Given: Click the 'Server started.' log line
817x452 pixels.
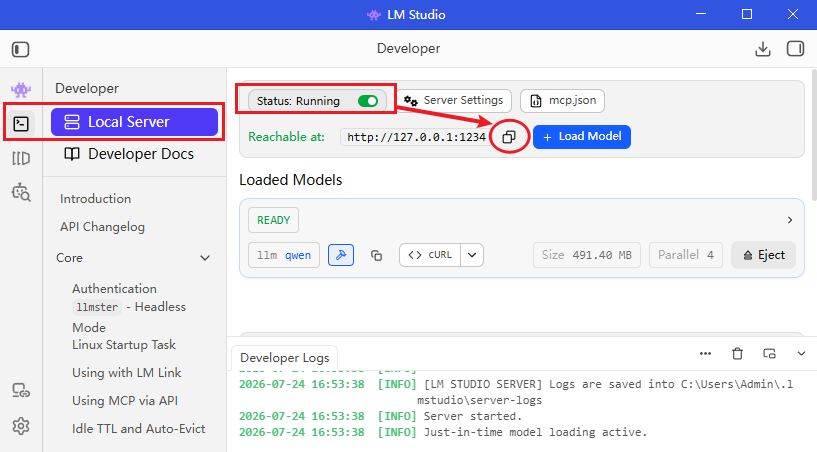Looking at the screenshot, I should pyautogui.click(x=473, y=416).
